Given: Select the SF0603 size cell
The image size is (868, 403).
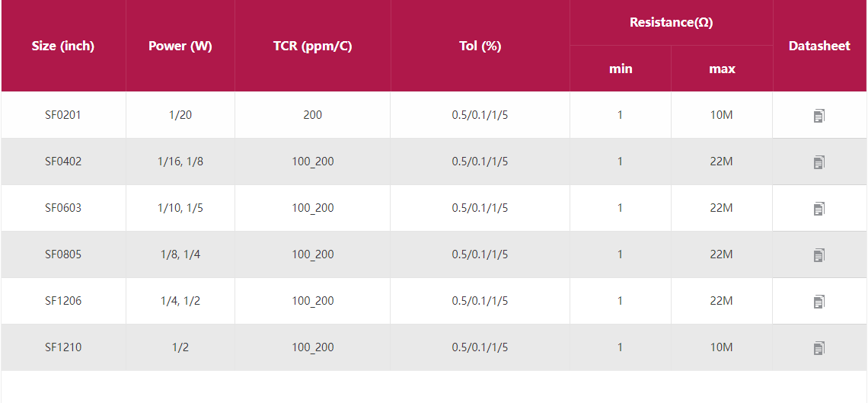Looking at the screenshot, I should click(x=63, y=208).
